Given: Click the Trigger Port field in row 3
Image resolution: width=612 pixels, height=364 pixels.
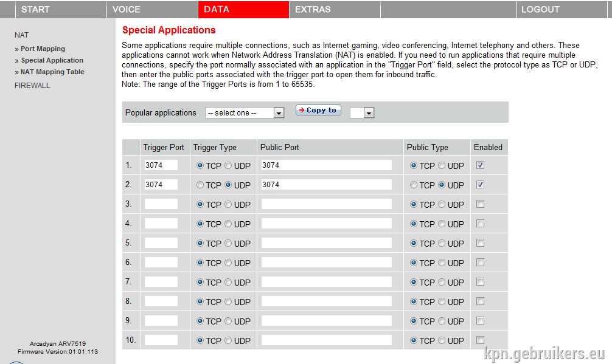Looking at the screenshot, I should (x=161, y=204).
